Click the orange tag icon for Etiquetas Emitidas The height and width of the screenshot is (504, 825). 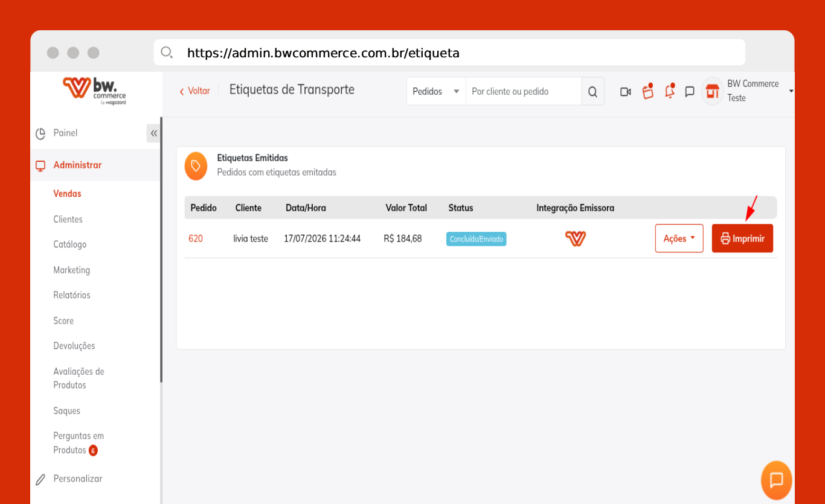(x=196, y=165)
